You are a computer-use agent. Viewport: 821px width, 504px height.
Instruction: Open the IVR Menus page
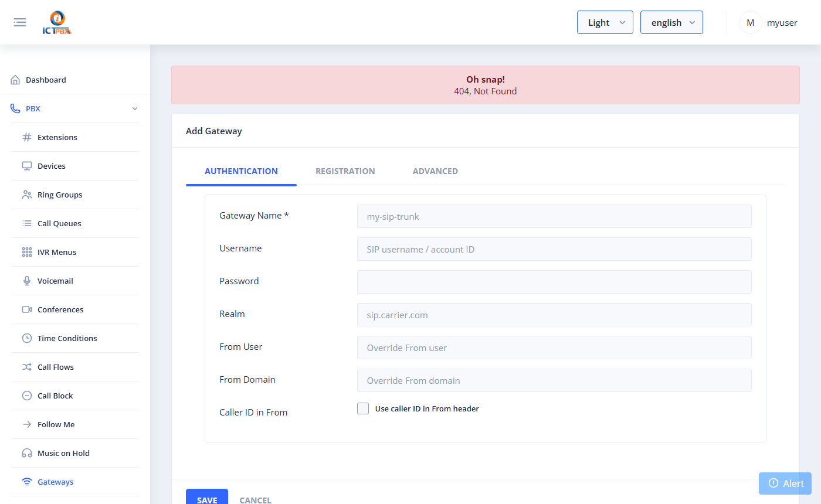(x=75, y=252)
